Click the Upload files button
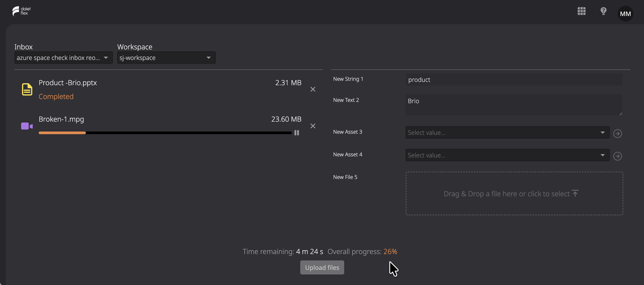Screen dimensions: 644x285 (x=322, y=267)
